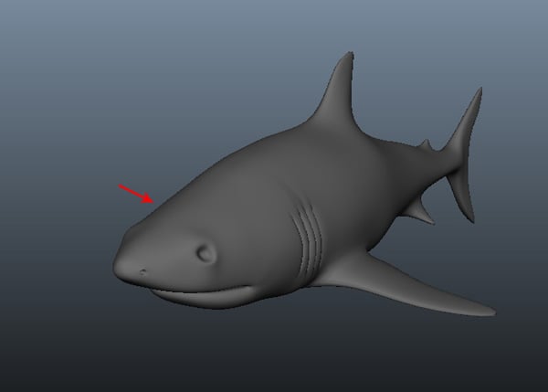This screenshot has height=392, width=548.
Task: Click the shark's nostril on the snout
Action: (142, 271)
